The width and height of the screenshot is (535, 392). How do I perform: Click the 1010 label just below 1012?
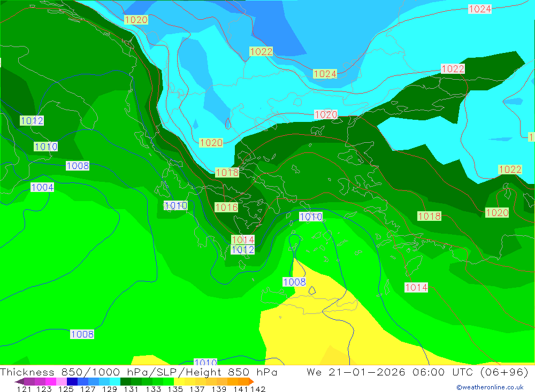point(45,147)
